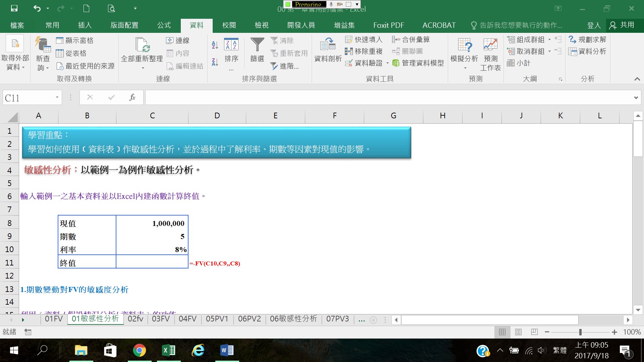
Task: Click the Save icon in quick access toolbar
Action: pos(14,8)
